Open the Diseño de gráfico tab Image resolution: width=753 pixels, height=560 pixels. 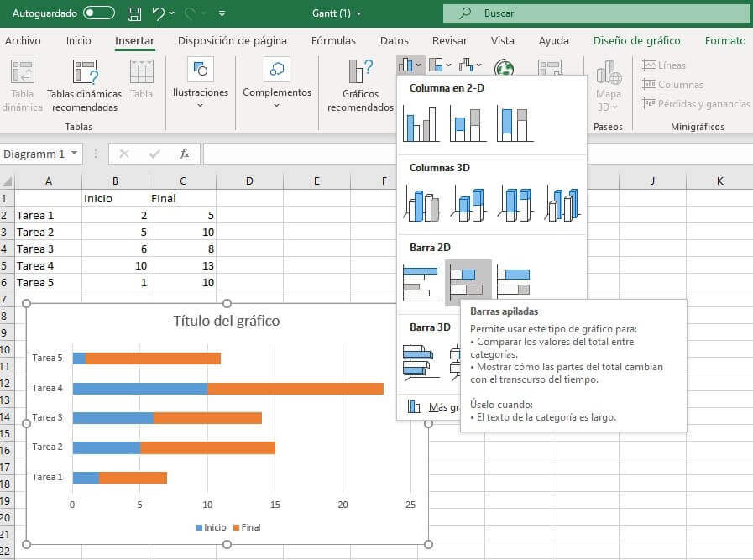[636, 40]
